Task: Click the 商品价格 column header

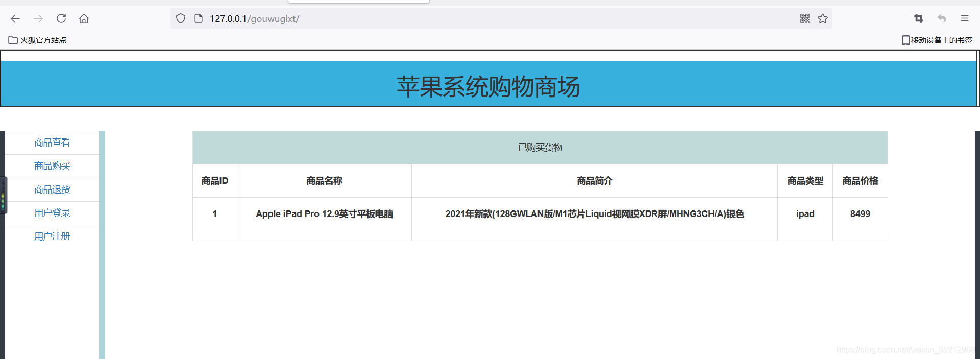Action: (861, 181)
